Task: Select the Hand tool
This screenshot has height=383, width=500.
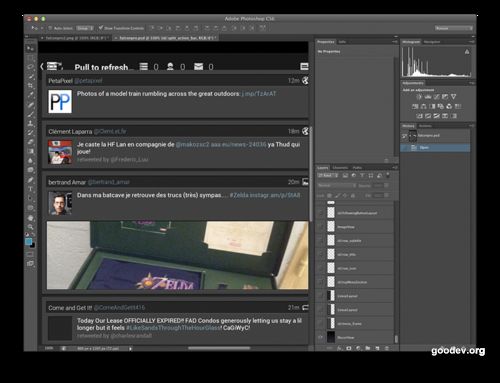Action: [30, 218]
